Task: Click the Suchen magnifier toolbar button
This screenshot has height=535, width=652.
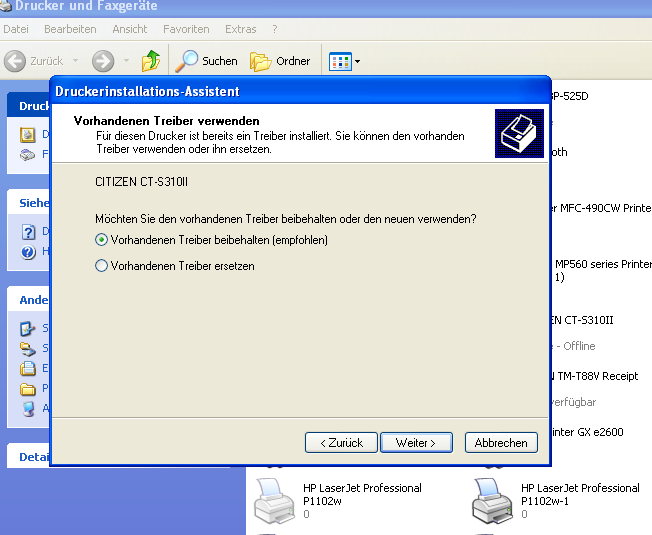Action: 206,61
